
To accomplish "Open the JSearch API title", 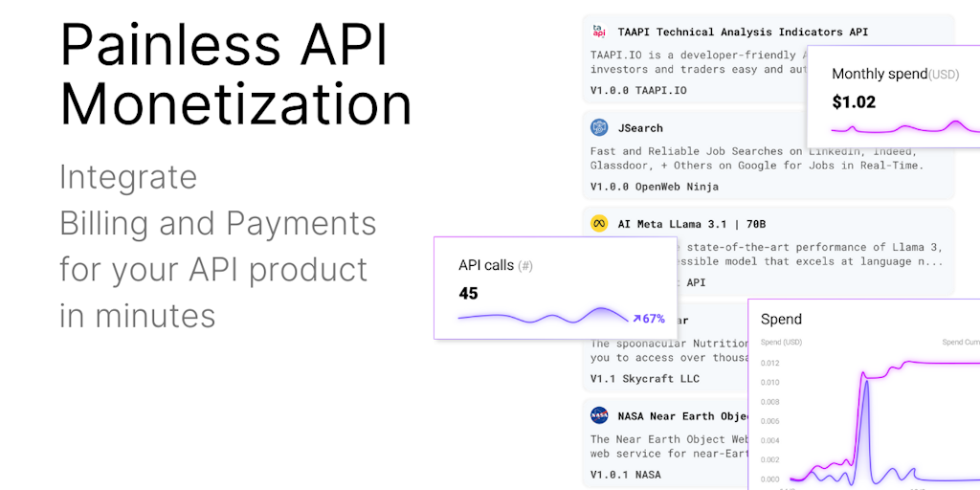I will point(640,128).
